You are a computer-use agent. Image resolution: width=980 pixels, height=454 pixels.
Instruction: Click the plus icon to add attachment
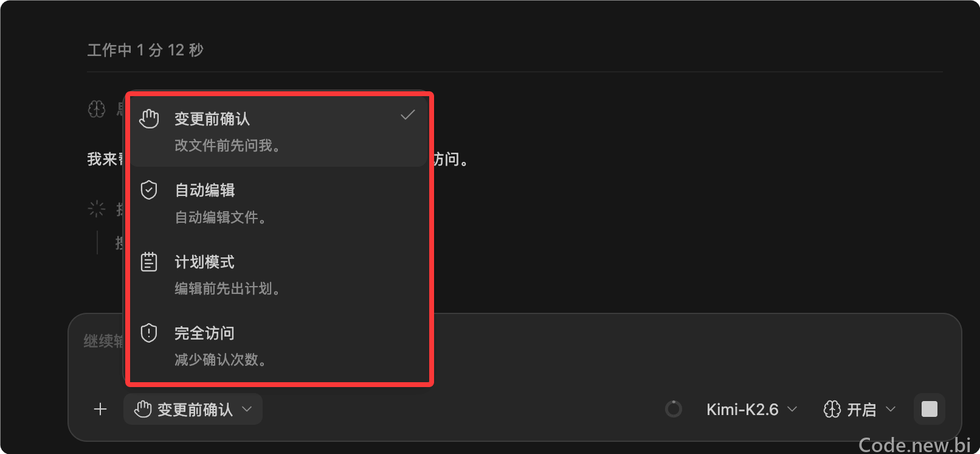100,409
